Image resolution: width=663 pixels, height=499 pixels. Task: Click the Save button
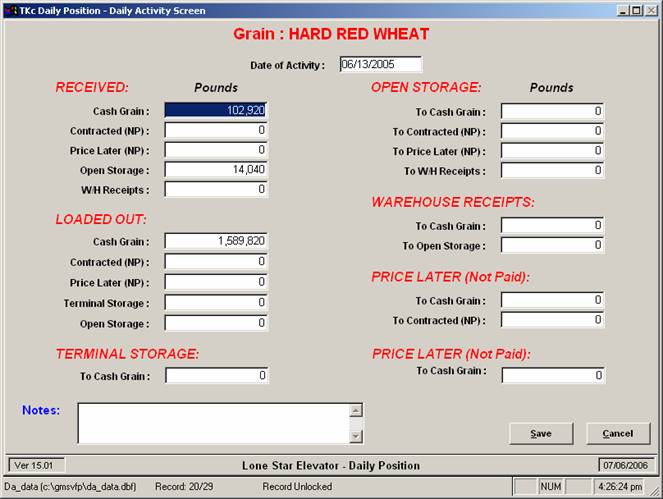tap(541, 433)
